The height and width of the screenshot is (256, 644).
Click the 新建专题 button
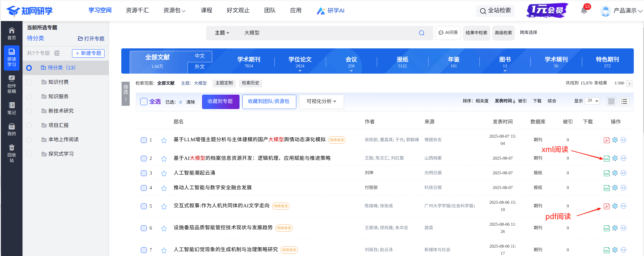(88, 53)
